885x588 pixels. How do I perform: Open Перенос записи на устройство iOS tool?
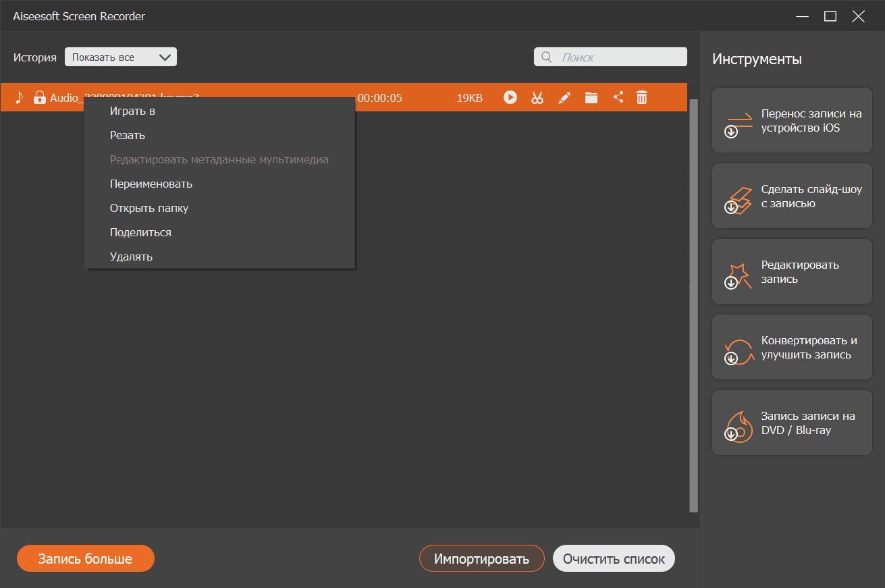click(x=792, y=120)
